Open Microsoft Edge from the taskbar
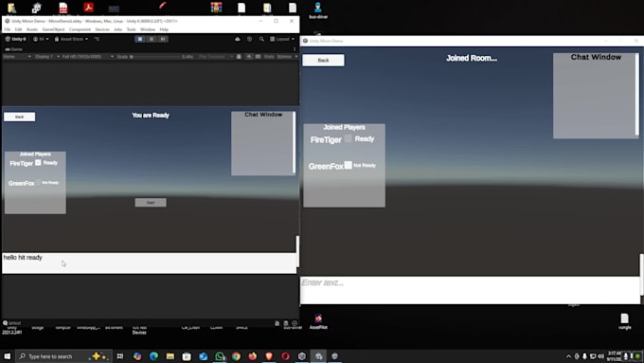 [153, 356]
